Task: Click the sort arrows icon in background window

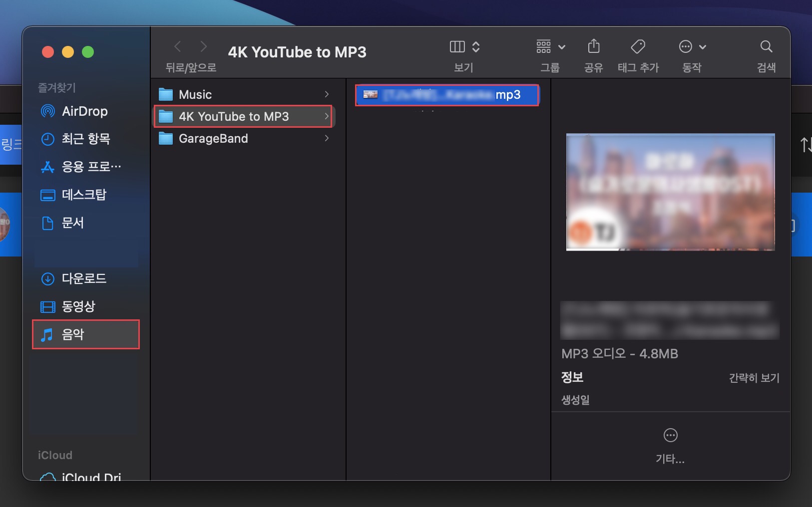Action: click(x=806, y=145)
